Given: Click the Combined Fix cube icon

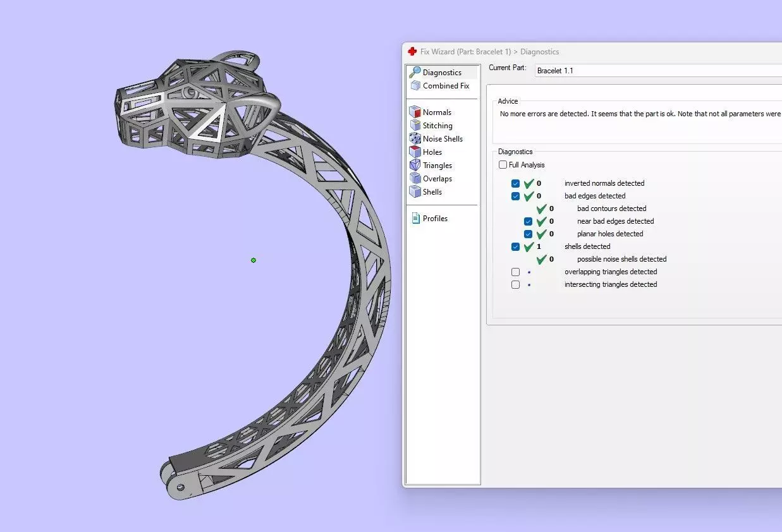Looking at the screenshot, I should click(x=415, y=85).
